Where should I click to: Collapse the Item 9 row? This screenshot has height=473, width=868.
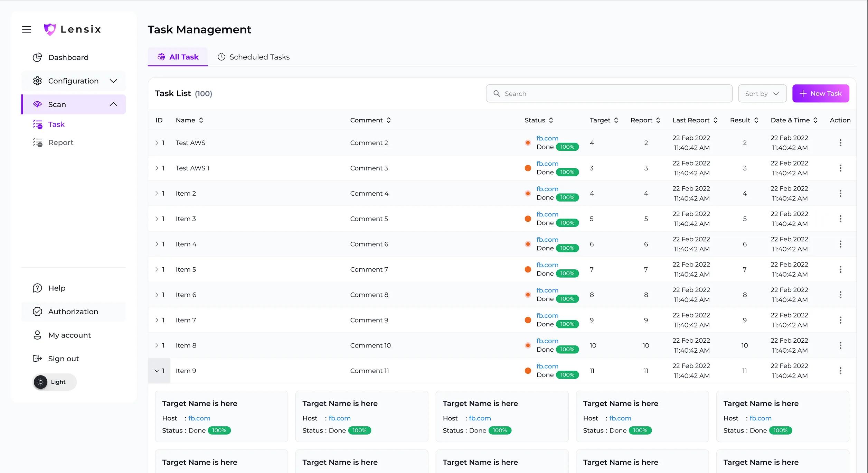point(157,371)
